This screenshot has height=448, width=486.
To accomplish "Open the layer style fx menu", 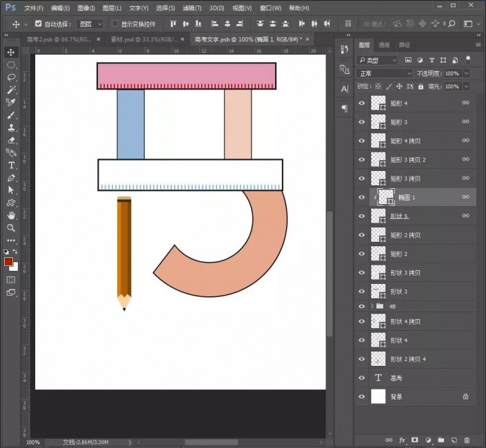I will click(x=402, y=440).
